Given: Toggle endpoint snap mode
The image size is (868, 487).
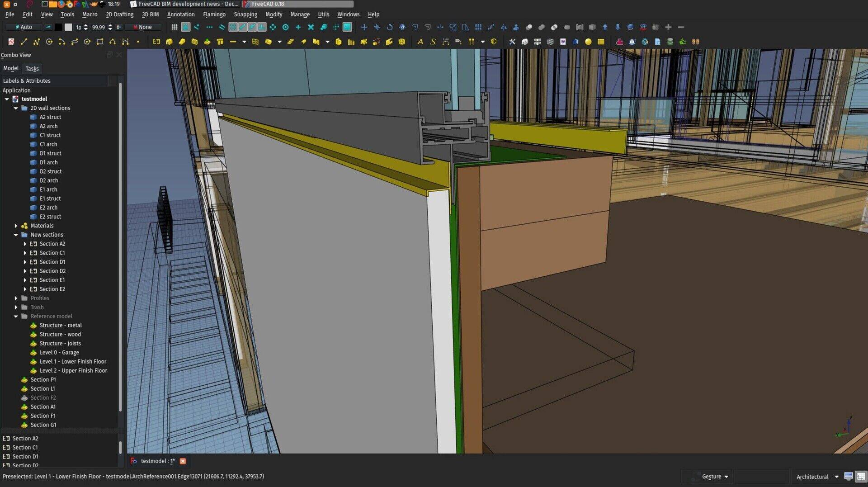Looking at the screenshot, I should tap(196, 27).
